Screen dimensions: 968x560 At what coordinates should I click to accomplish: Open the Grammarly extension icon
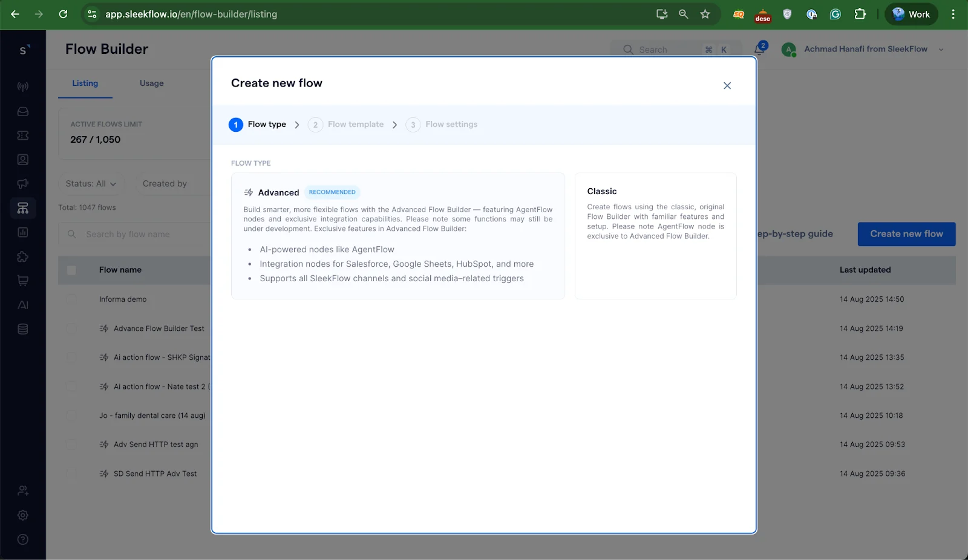pos(836,14)
